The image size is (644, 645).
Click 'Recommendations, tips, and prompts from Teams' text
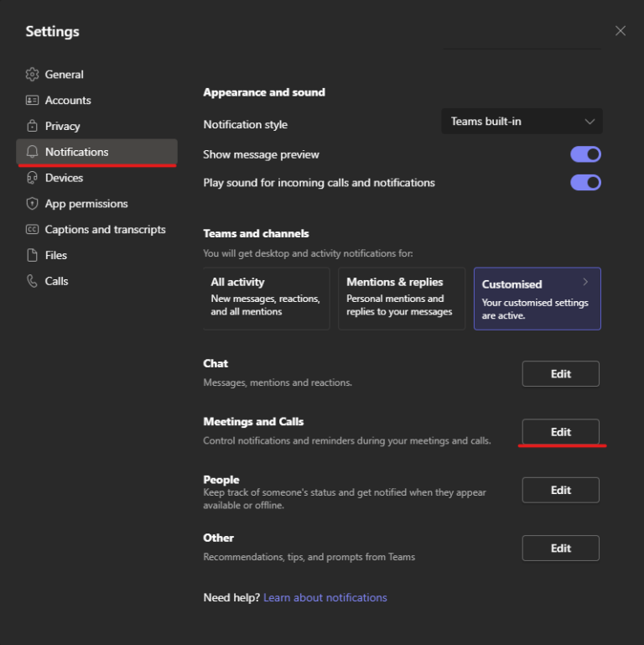point(309,557)
